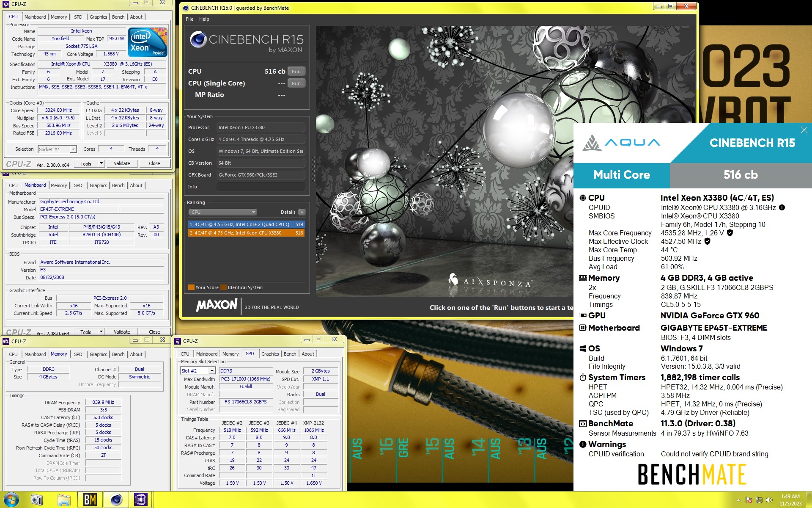Click Close button in Mainboard CPU-Z window
Viewport: 812px width, 508px height.
pyautogui.click(x=154, y=332)
